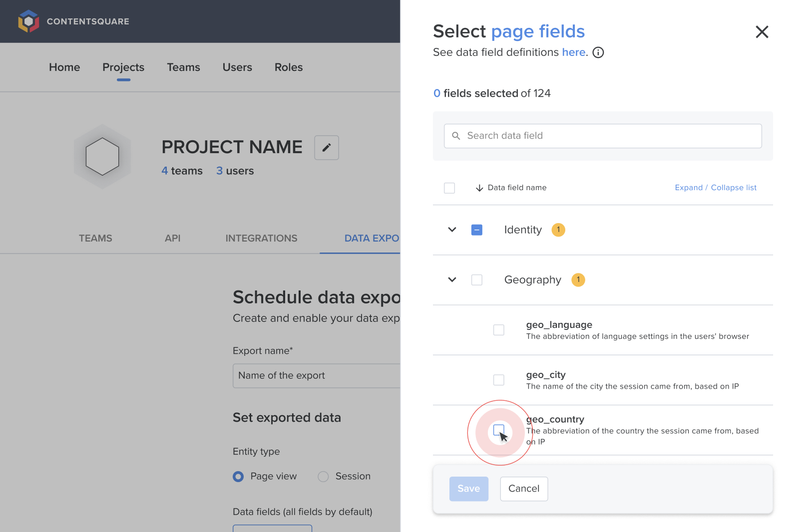Click Expand / Collapse list link
The width and height of the screenshot is (791, 532).
tap(716, 188)
